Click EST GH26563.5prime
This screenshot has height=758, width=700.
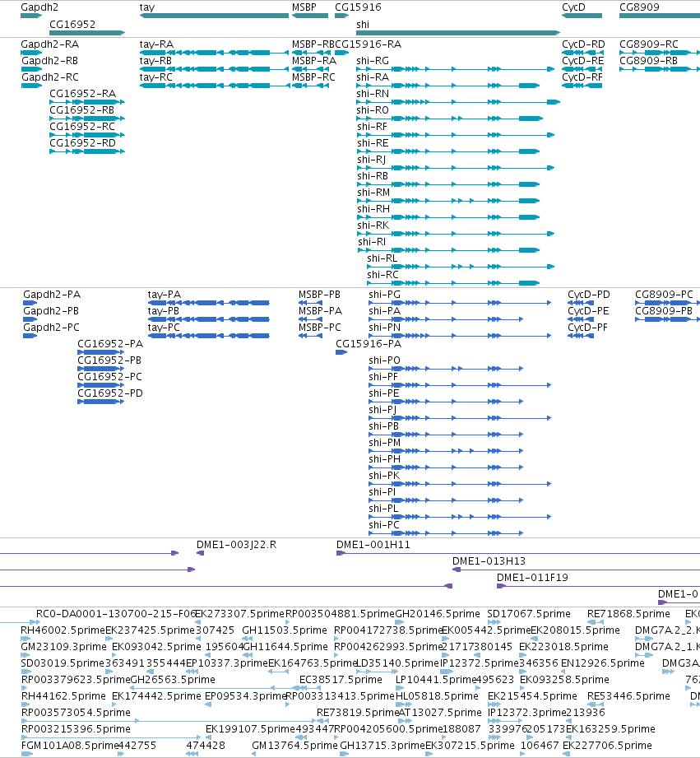click(x=173, y=680)
